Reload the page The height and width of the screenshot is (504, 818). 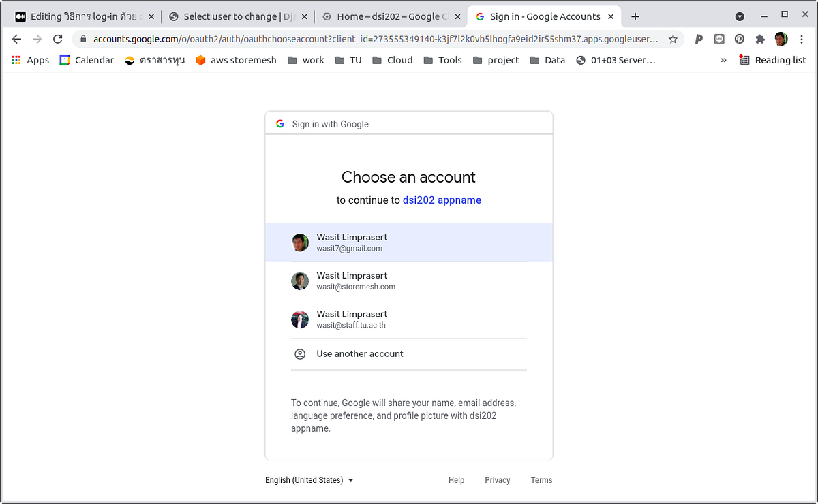pos(57,40)
